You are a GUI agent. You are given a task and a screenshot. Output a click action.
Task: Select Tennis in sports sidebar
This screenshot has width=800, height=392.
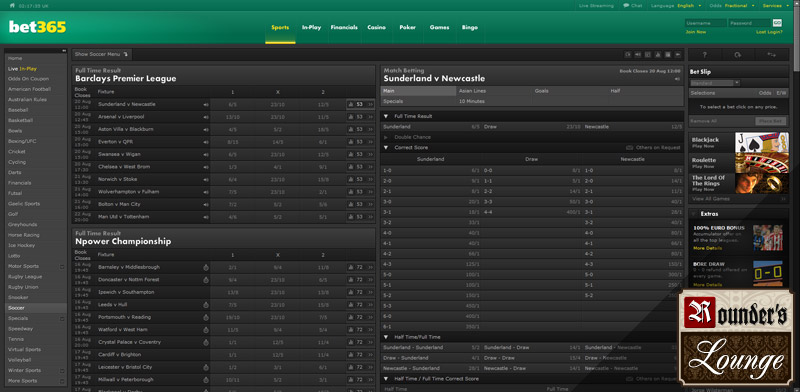15,339
